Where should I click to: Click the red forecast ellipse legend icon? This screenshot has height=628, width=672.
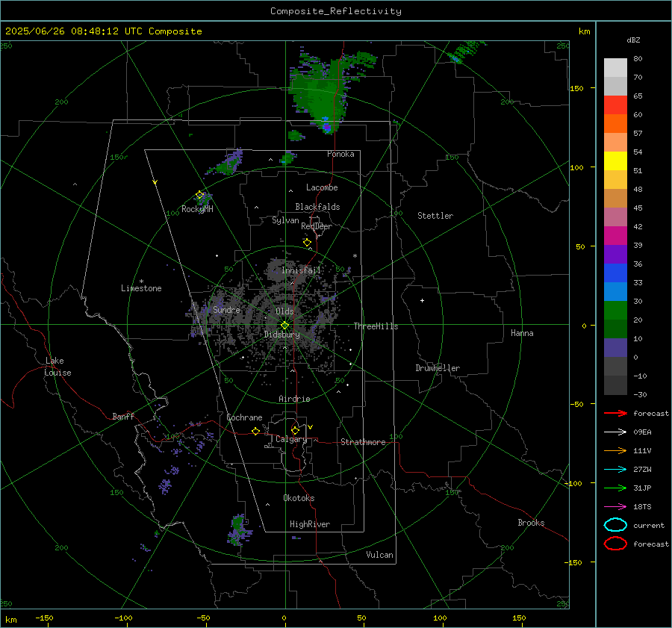[615, 544]
